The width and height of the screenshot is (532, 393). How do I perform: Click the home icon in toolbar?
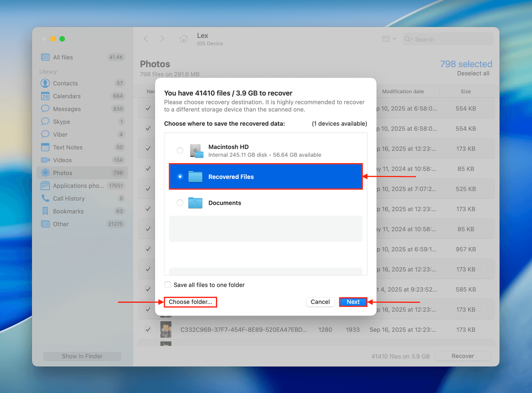[184, 39]
